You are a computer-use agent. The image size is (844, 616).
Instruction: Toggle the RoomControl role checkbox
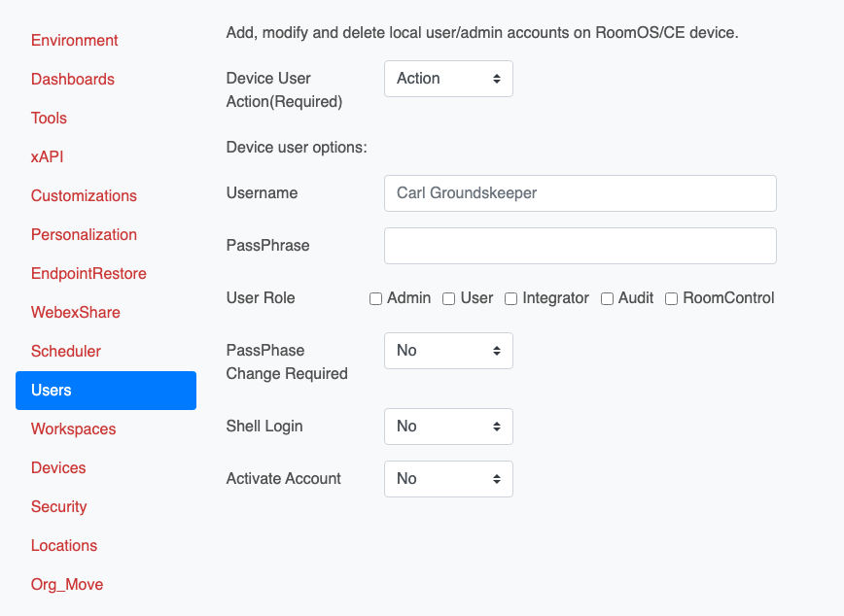click(x=671, y=299)
